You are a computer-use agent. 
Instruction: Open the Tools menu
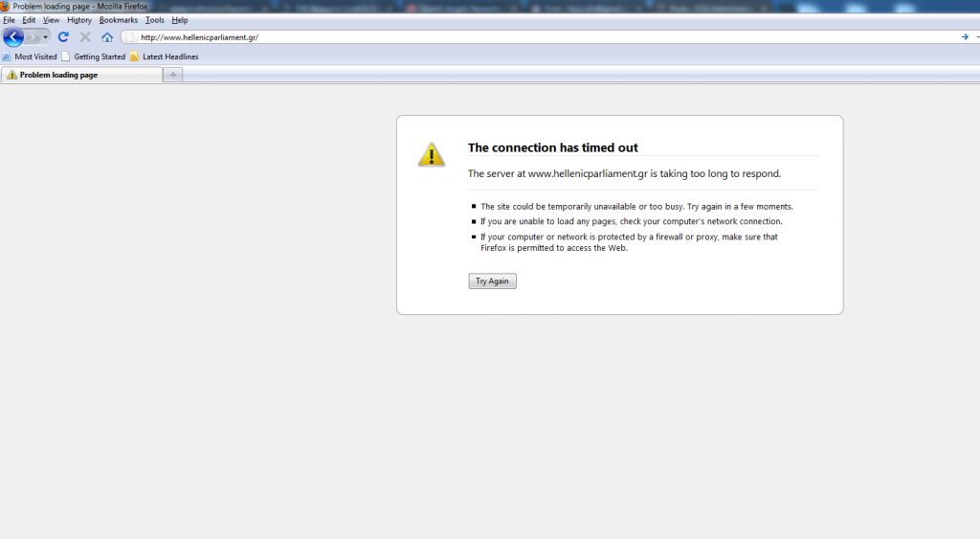[x=154, y=20]
